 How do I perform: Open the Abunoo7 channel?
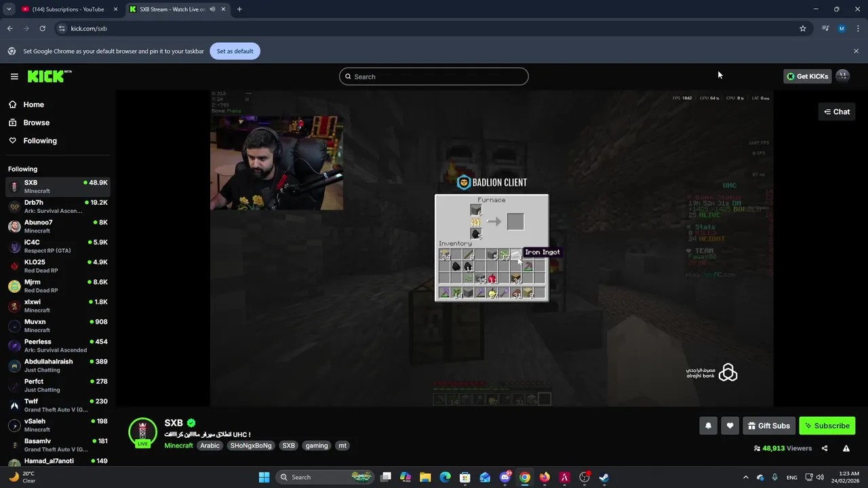point(58,226)
